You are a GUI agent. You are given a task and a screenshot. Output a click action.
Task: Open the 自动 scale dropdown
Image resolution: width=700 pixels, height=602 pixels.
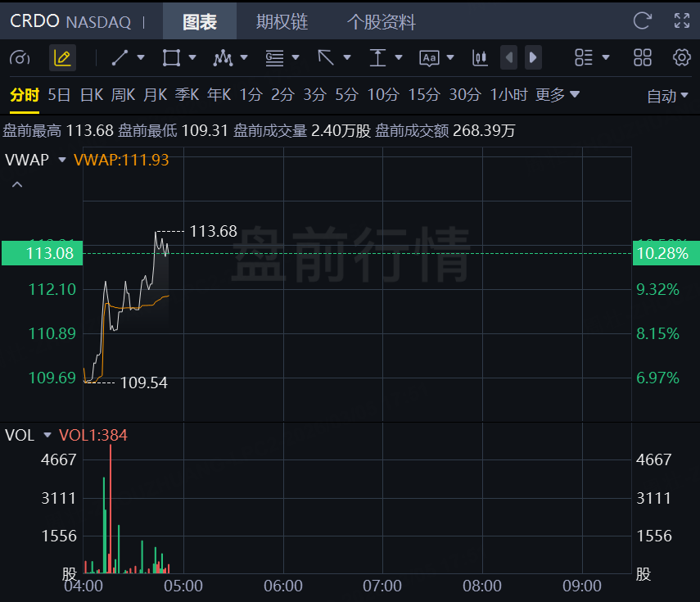click(667, 96)
